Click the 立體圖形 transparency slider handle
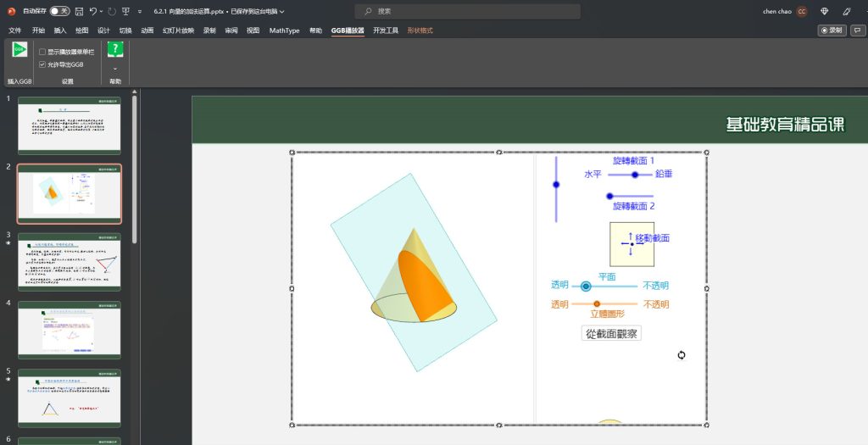 coord(597,303)
